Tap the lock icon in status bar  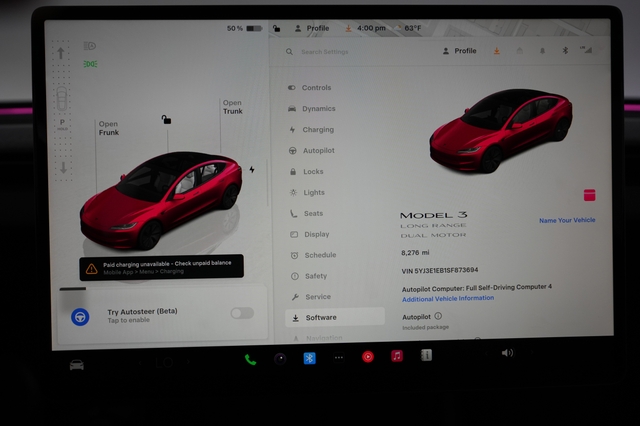coord(277,28)
